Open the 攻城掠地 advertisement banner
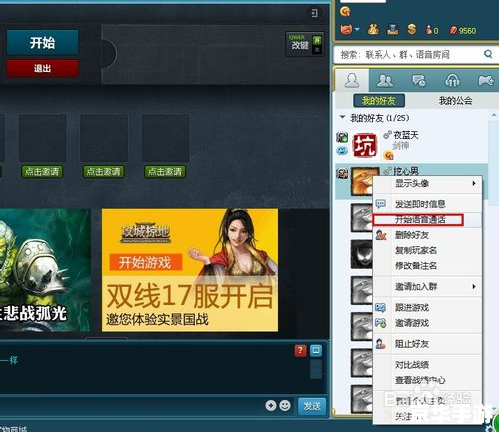The width and height of the screenshot is (499, 432). click(x=190, y=270)
